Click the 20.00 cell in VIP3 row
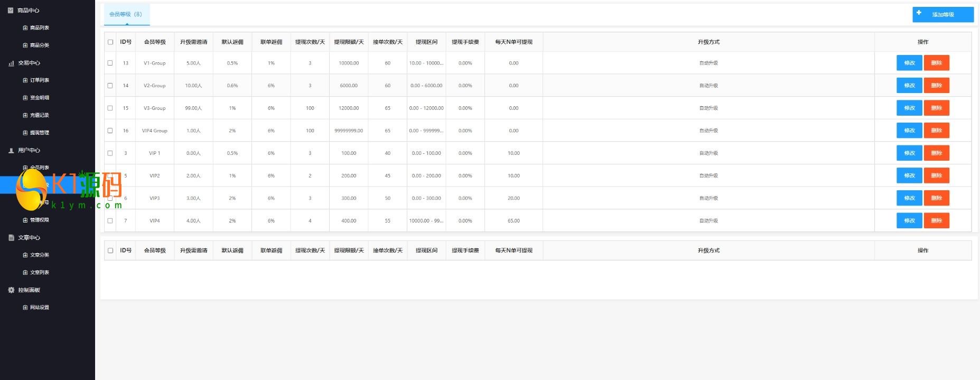980x380 pixels. (x=514, y=198)
